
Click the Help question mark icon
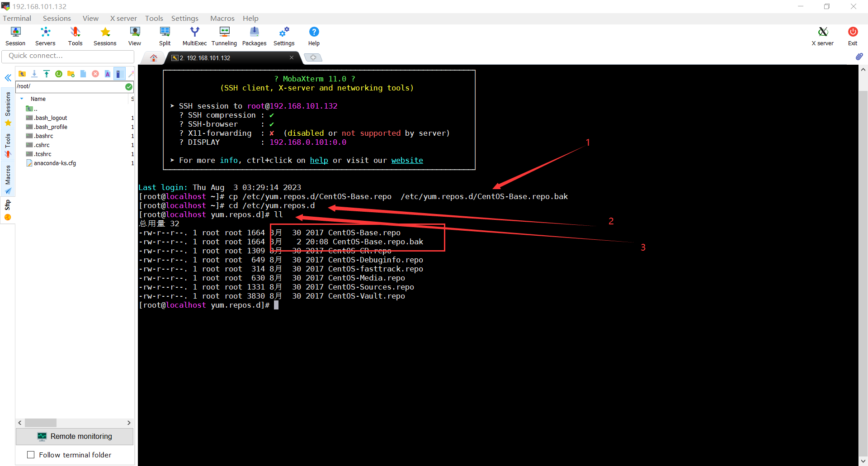click(314, 36)
